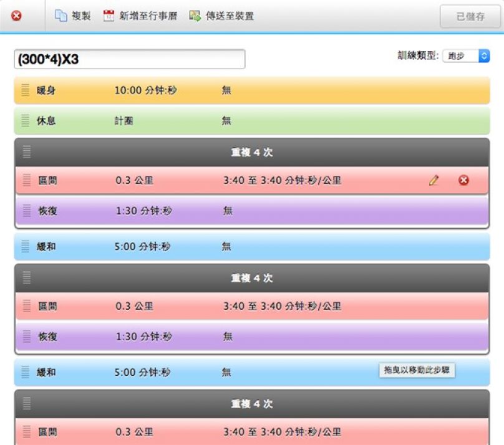Delete the 區間 step using its red X icon
504x445 pixels.
463,181
